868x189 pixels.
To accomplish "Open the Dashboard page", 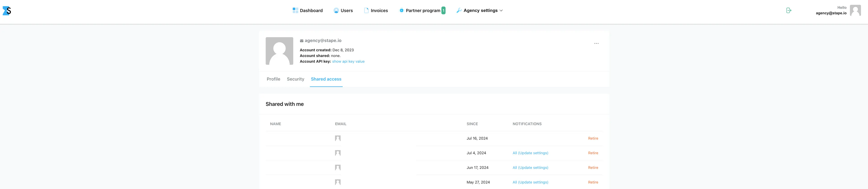I will [307, 10].
